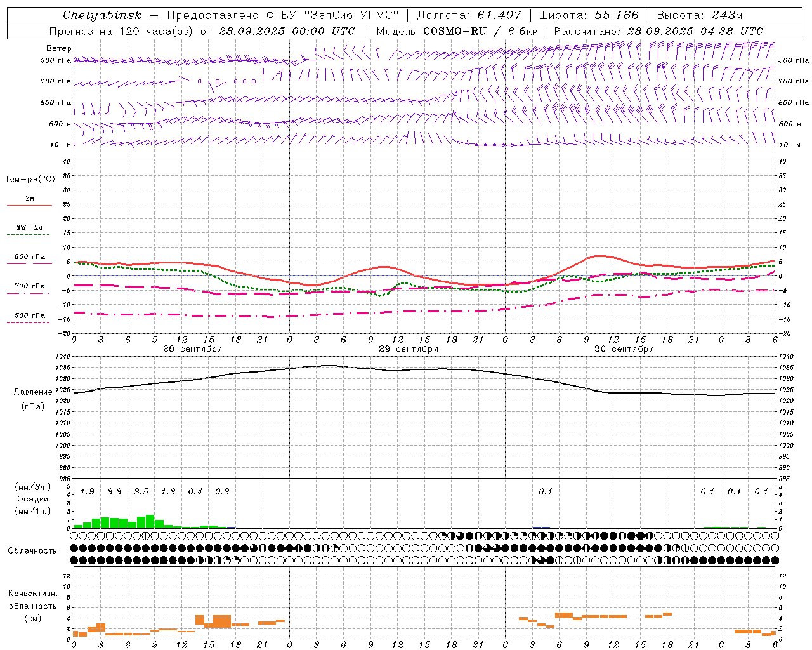Screen dimensions: 812x650
Task: Click the '0.4' precipitation total
Action: [195, 492]
